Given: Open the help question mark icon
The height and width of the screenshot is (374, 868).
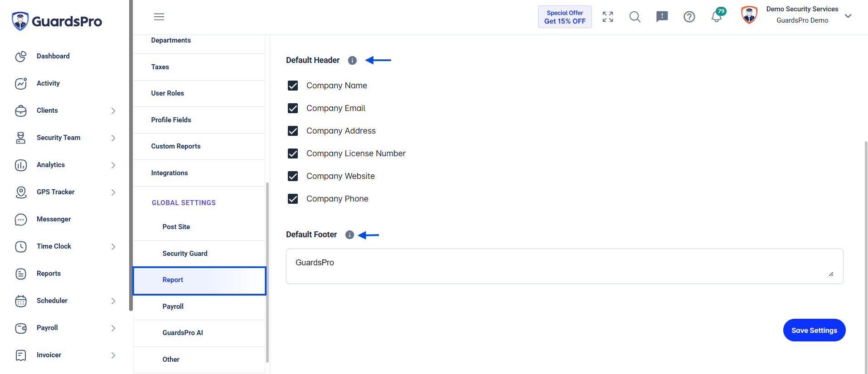Looking at the screenshot, I should (689, 17).
